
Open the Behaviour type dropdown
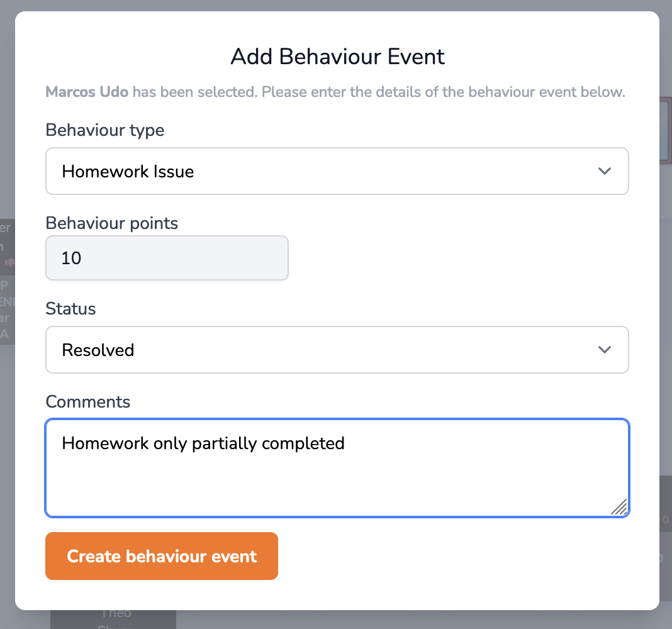point(337,171)
